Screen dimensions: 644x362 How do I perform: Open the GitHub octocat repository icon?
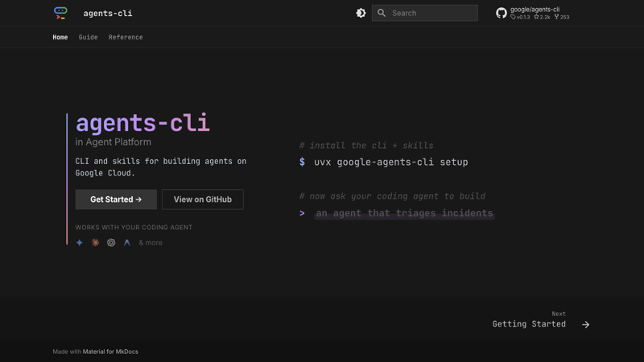click(x=501, y=13)
